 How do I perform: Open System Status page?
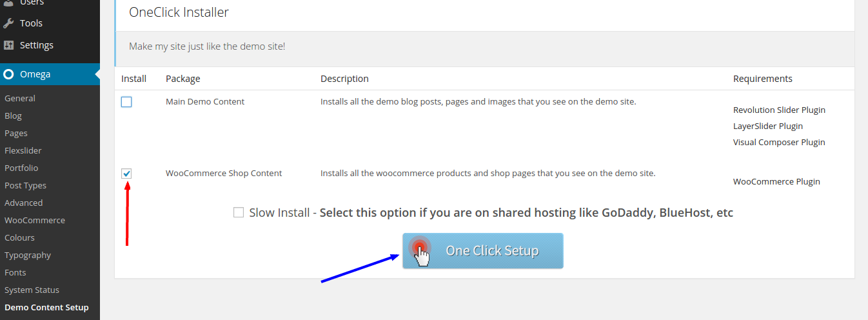pyautogui.click(x=32, y=290)
